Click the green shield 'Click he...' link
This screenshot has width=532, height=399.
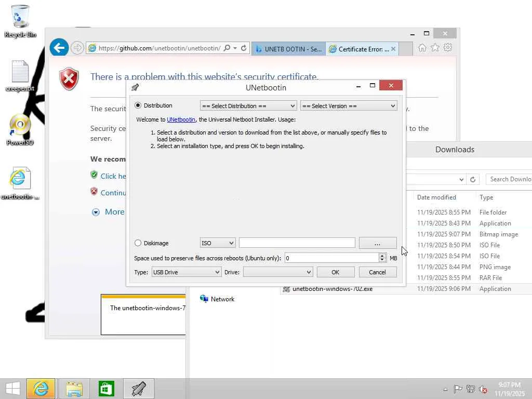(113, 176)
